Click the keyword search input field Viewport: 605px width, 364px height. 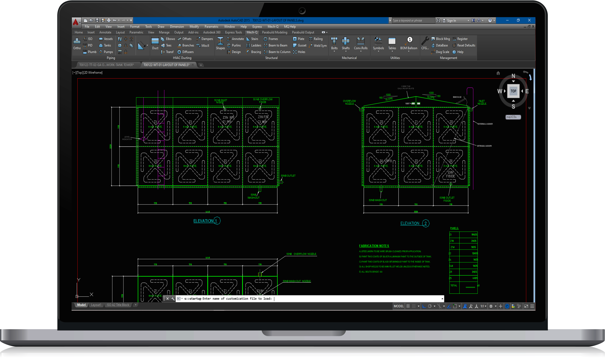(413, 21)
